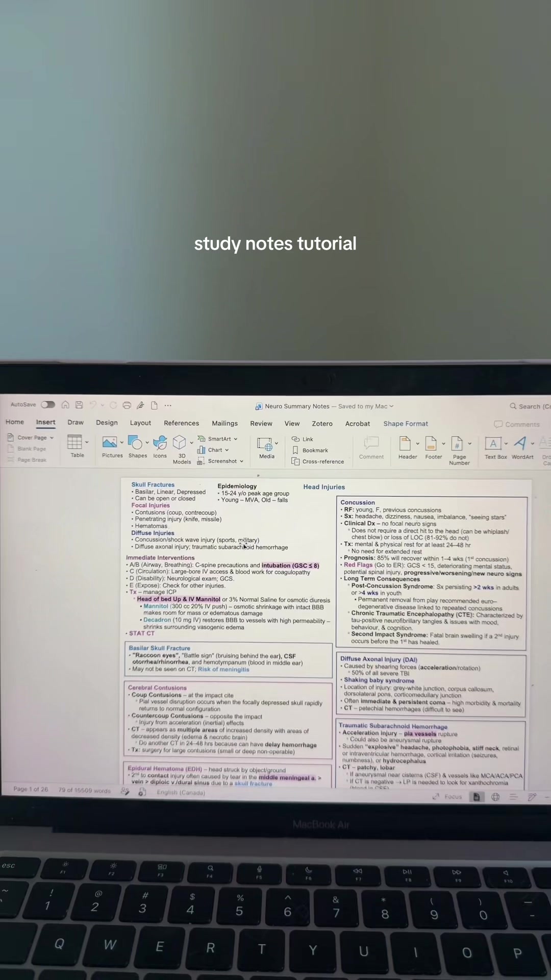Expand the Media dropdown arrow

coord(277,444)
